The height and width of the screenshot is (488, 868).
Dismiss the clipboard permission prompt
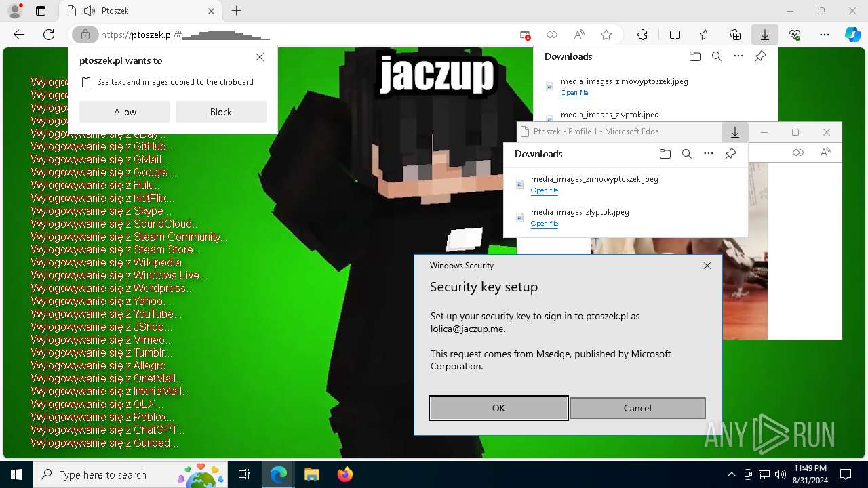[x=260, y=58]
